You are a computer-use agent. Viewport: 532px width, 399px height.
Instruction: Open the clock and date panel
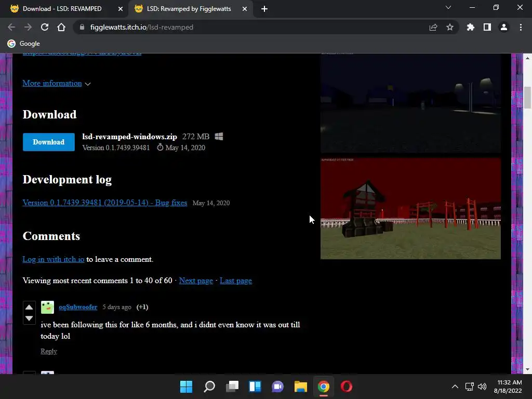pyautogui.click(x=508, y=387)
